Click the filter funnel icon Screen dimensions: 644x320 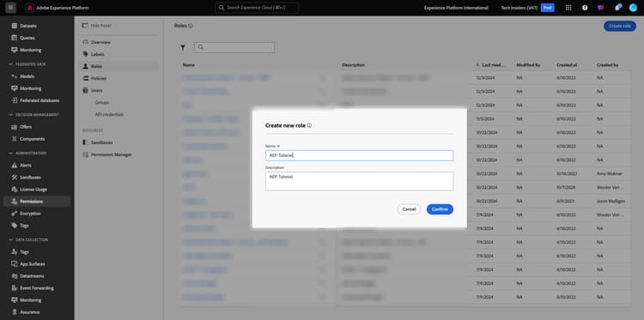[x=183, y=47]
